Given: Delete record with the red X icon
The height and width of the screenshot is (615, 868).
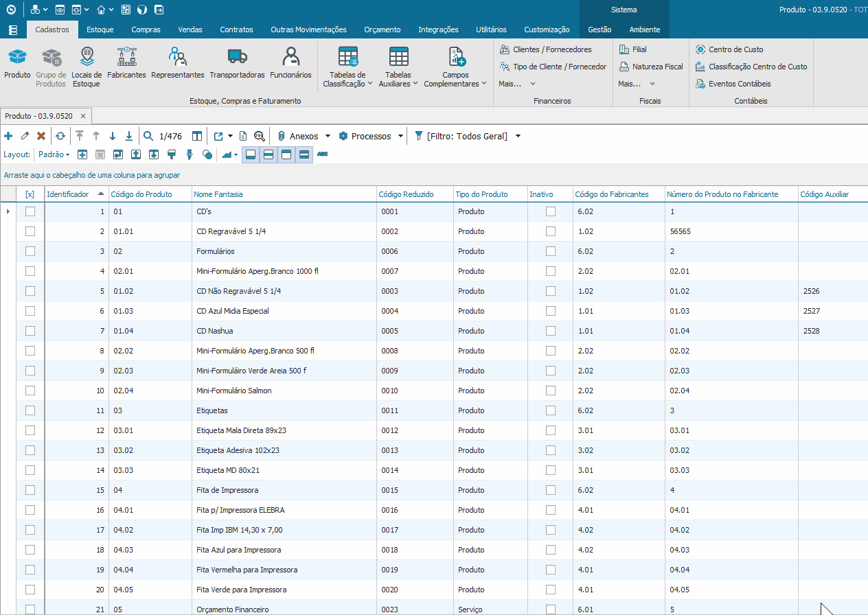Looking at the screenshot, I should tap(41, 136).
